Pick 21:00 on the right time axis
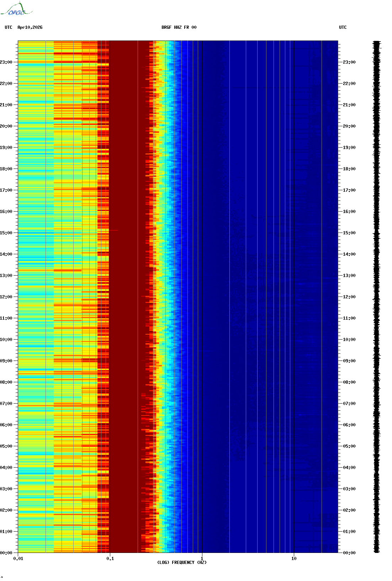The height and width of the screenshot is (581, 392). [349, 105]
